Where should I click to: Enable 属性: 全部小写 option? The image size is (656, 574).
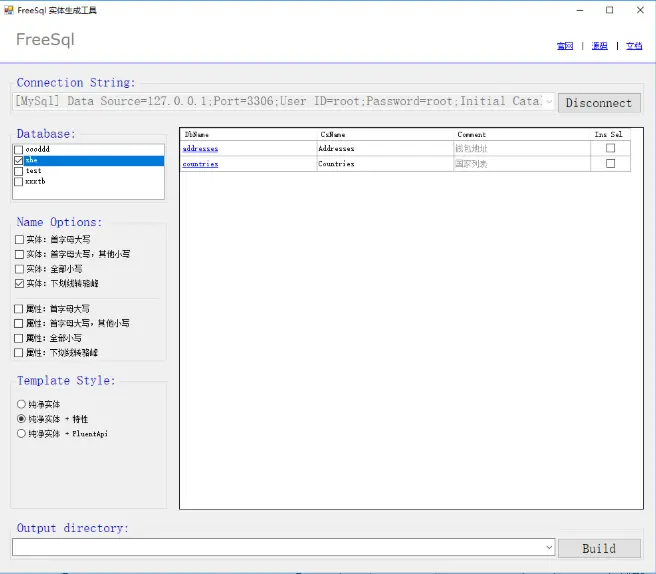18,338
